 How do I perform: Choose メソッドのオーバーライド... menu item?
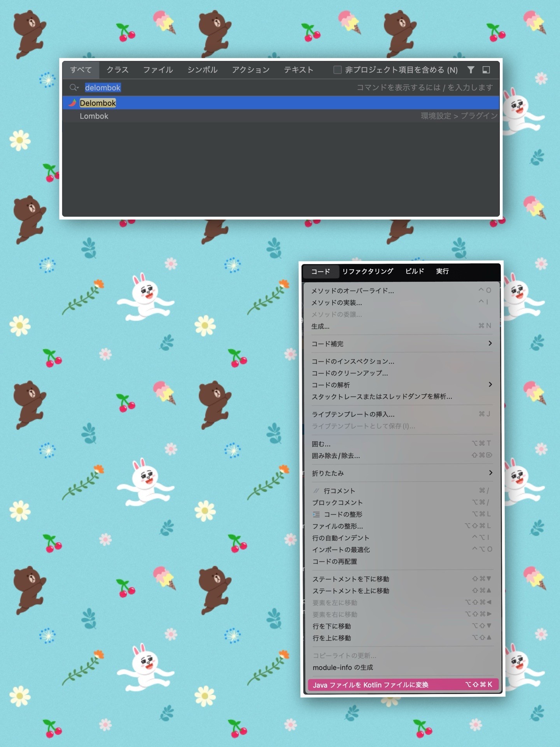pos(401,291)
